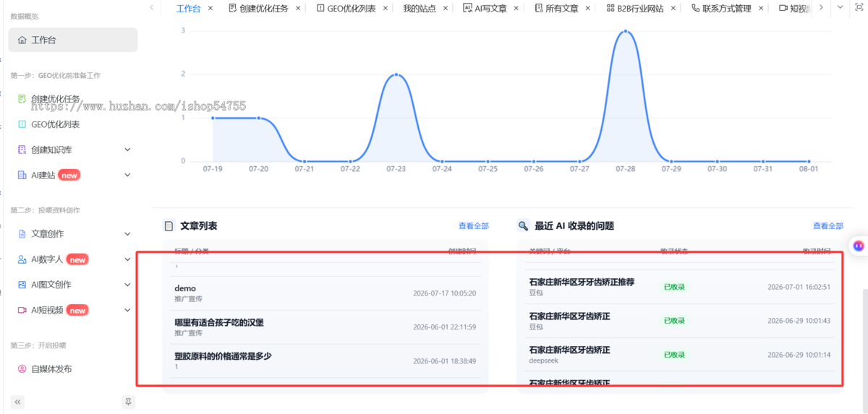Viewport: 868px width, 414px height.
Task: Click the home icon beside 工作台
Action: (x=22, y=40)
